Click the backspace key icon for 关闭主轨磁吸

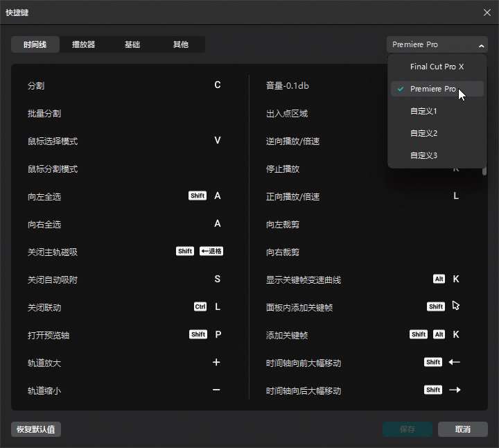(211, 252)
